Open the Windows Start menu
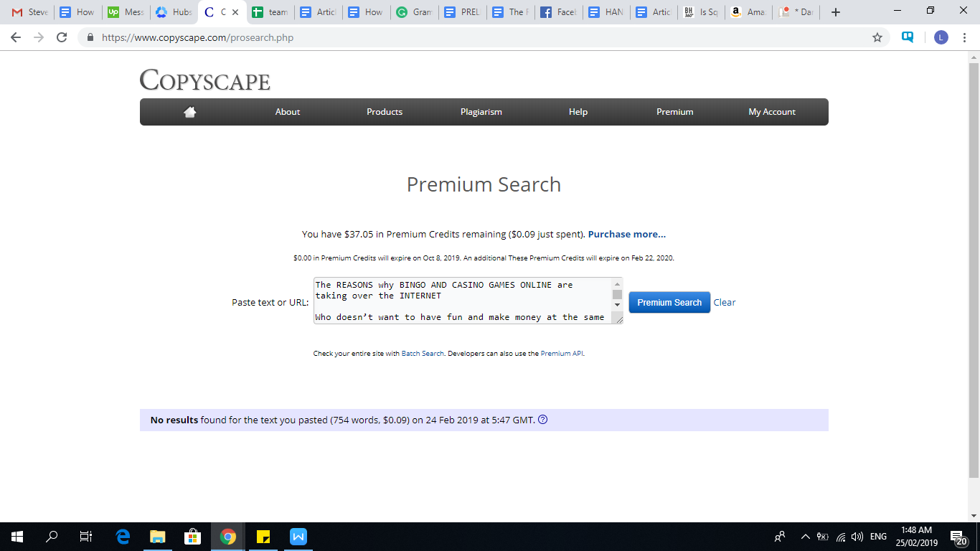 (17, 536)
